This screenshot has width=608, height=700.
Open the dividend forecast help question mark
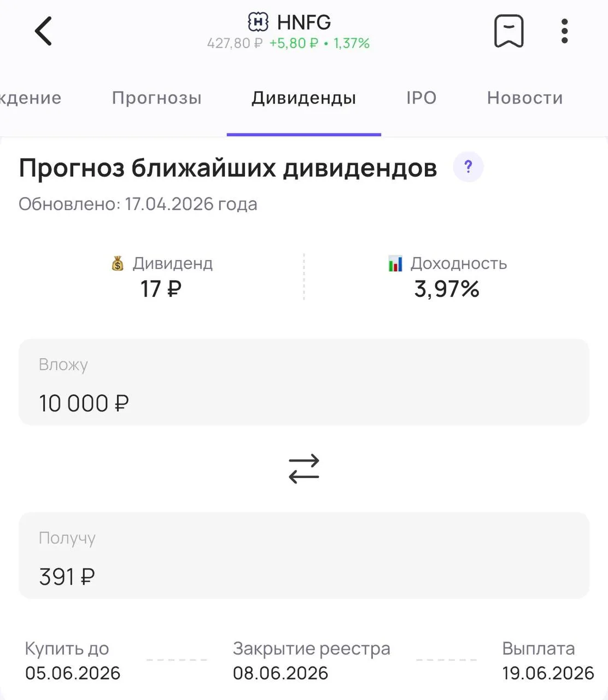[x=468, y=167]
